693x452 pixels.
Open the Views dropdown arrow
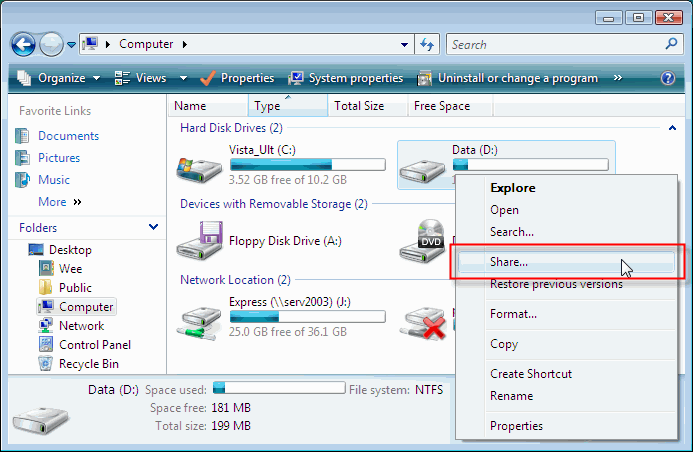(x=183, y=79)
